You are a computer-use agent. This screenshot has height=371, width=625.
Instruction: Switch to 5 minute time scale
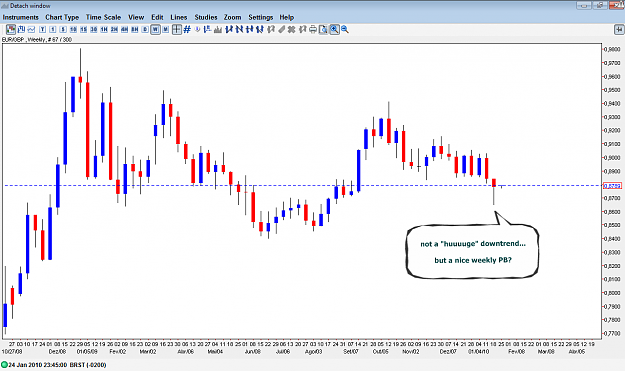click(63, 29)
